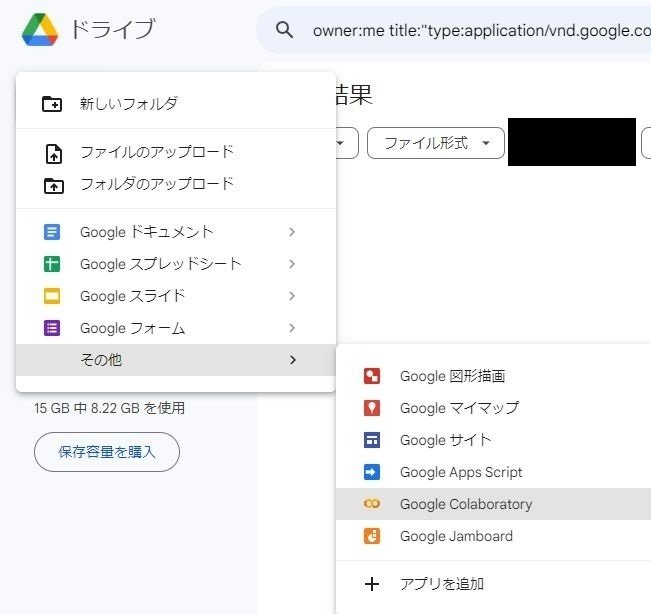
Task: Click the Apps Script arrow icon
Action: (x=372, y=472)
